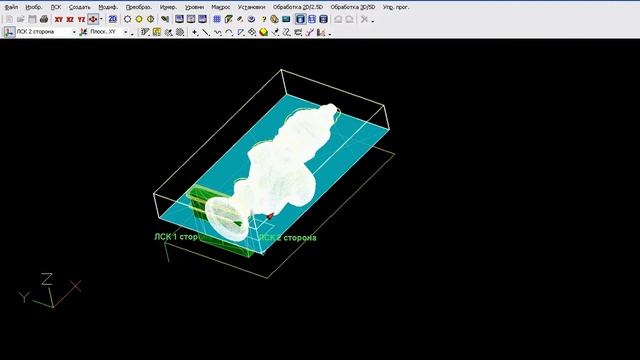This screenshot has width=640, height=360.
Task: Open the Измер. menu
Action: coord(168,7)
